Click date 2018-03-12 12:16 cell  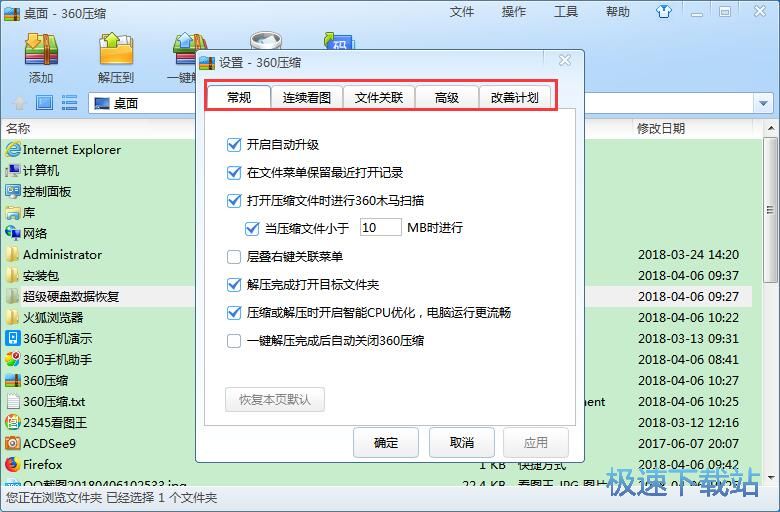[x=688, y=422]
